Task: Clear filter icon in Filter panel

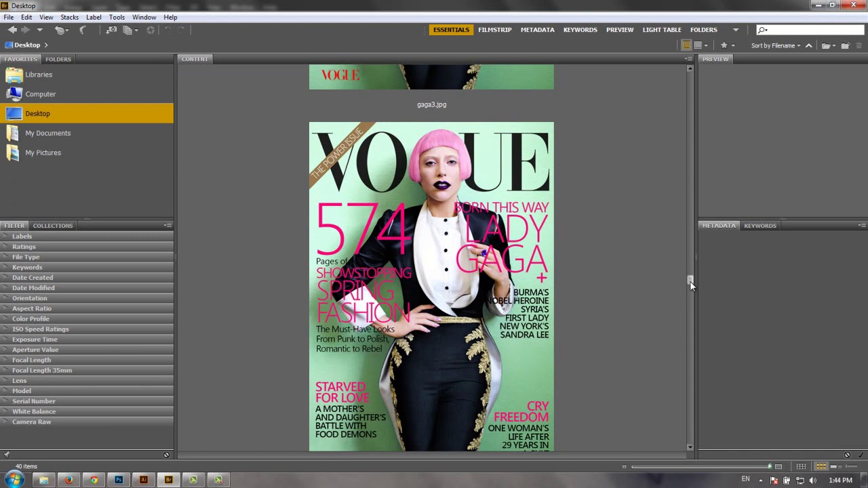Action: (x=166, y=455)
